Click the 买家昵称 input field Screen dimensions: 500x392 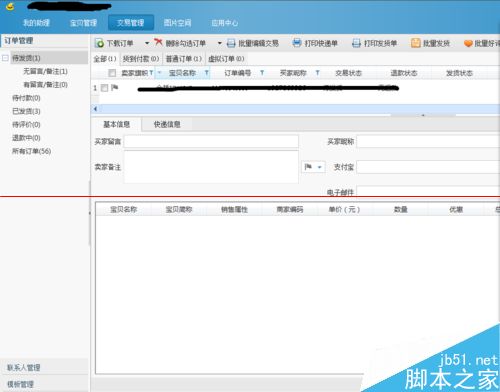click(428, 141)
